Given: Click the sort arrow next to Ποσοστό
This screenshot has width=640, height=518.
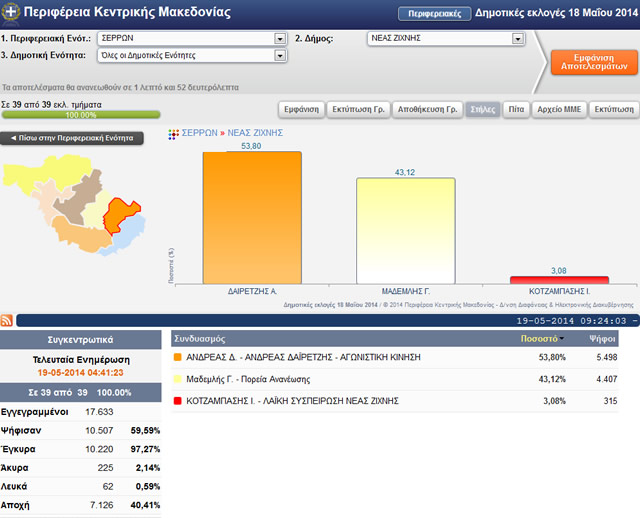Looking at the screenshot, I should point(564,339).
